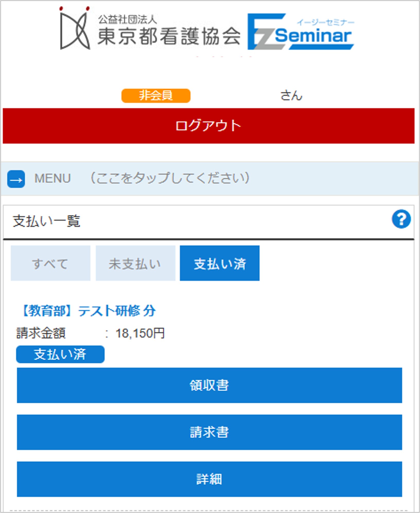Click the さん user name label
This screenshot has height=513, width=420.
[291, 96]
